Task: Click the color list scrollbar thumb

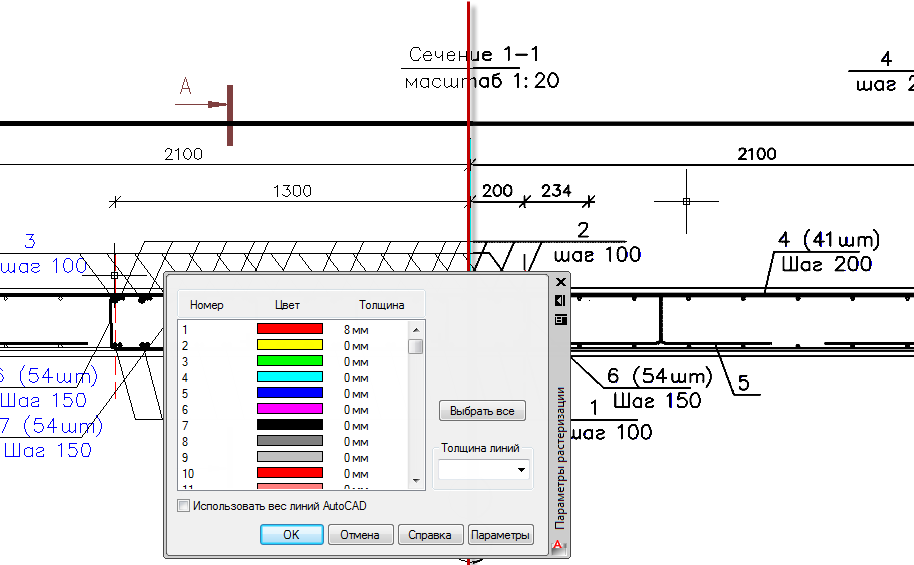Action: 416,346
